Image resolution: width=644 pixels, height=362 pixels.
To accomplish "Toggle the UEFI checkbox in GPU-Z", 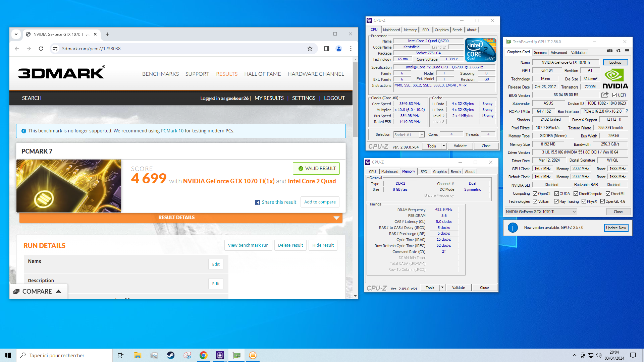I will (x=614, y=95).
